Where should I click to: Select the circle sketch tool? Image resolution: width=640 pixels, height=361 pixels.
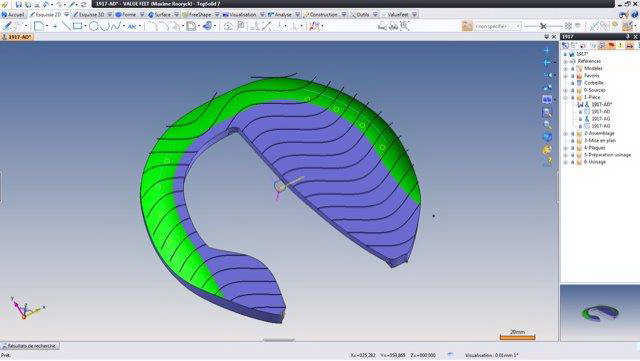(x=93, y=26)
